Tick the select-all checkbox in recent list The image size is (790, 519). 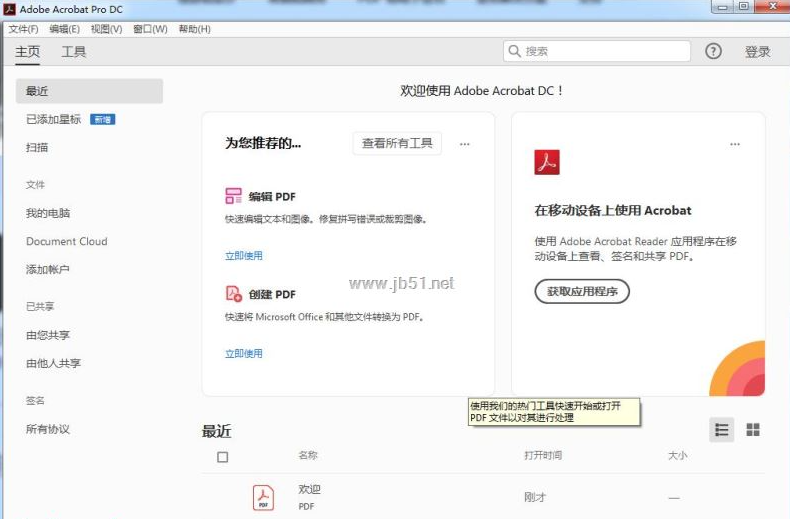click(222, 457)
